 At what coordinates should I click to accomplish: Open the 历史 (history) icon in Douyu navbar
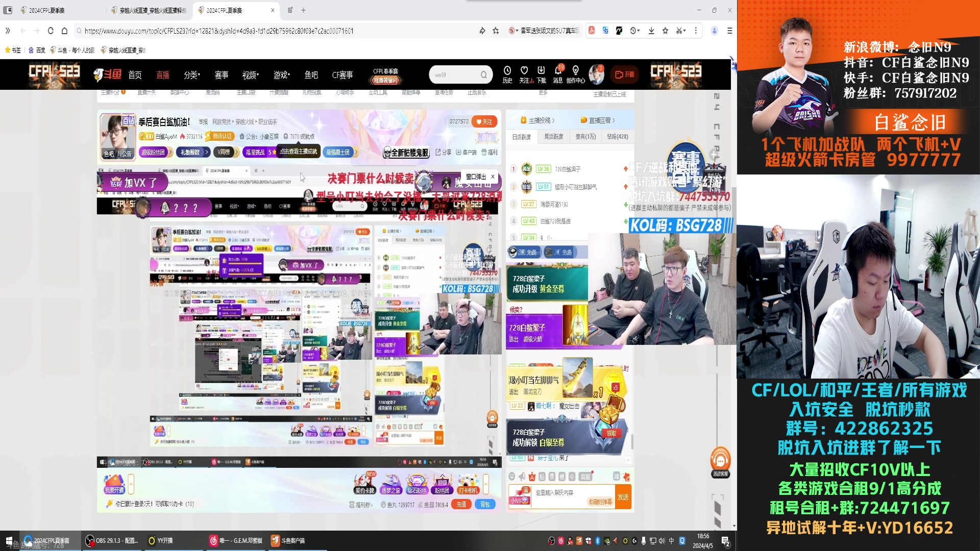click(507, 74)
